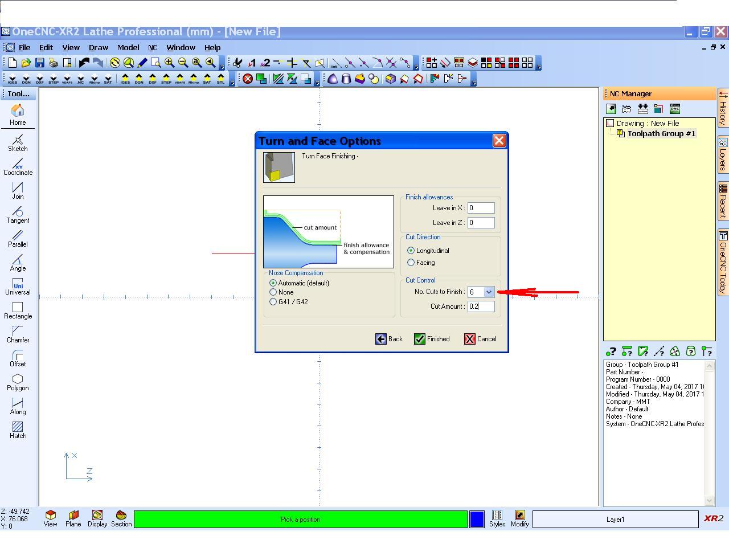The height and width of the screenshot is (560, 729).
Task: Open the Help menu
Action: (212, 48)
